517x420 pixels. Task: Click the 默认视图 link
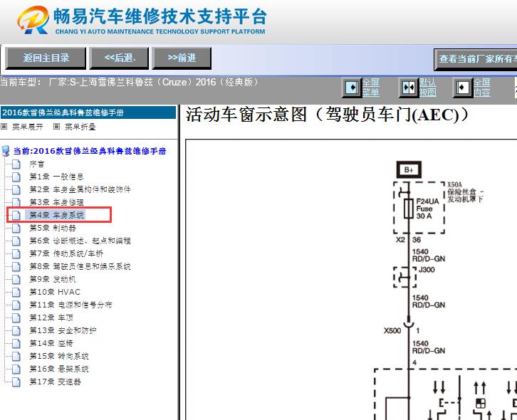coord(428,88)
